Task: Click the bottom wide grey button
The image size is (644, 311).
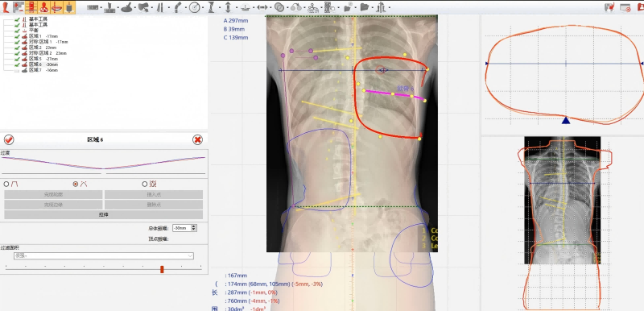Action: (x=104, y=215)
